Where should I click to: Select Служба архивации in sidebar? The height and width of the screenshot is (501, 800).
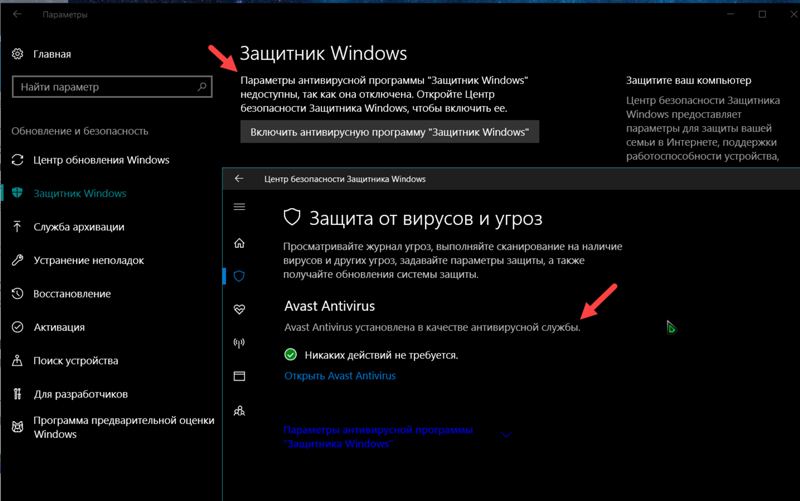[79, 227]
